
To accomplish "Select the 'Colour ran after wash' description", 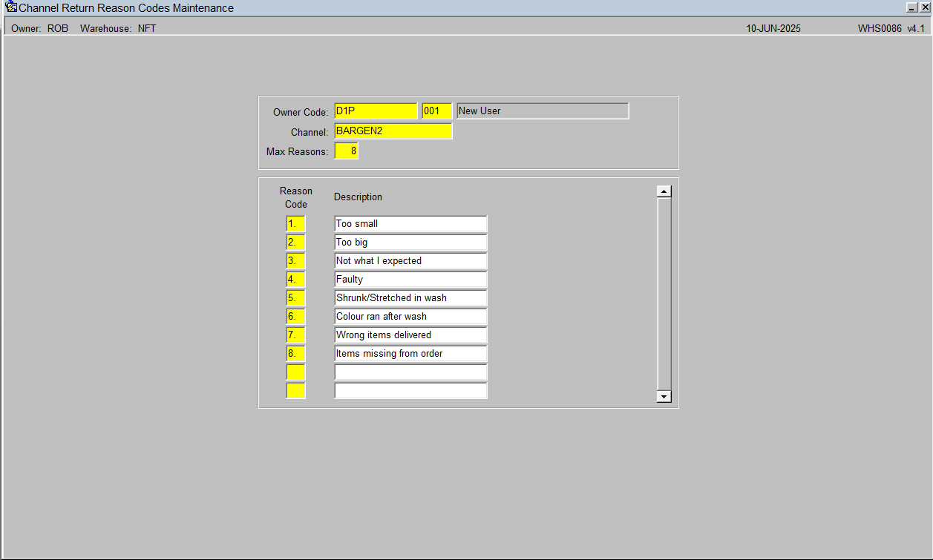I will point(410,317).
